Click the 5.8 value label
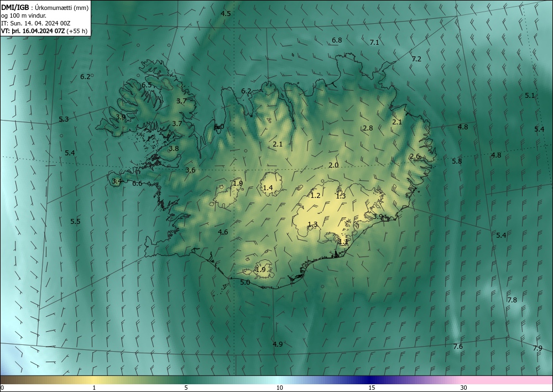The width and height of the screenshot is (553, 392). click(457, 161)
